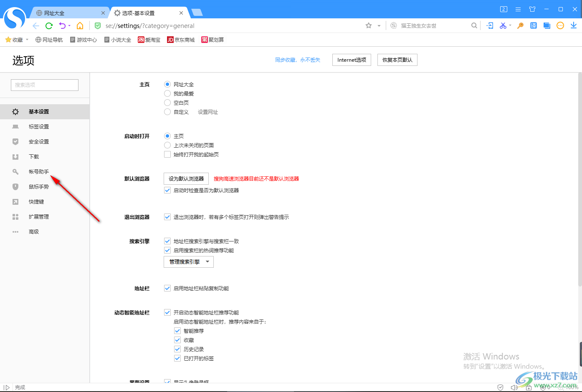Click the first-aid repair icon in status bar
Screen dimensions: 582x392
coord(529,387)
